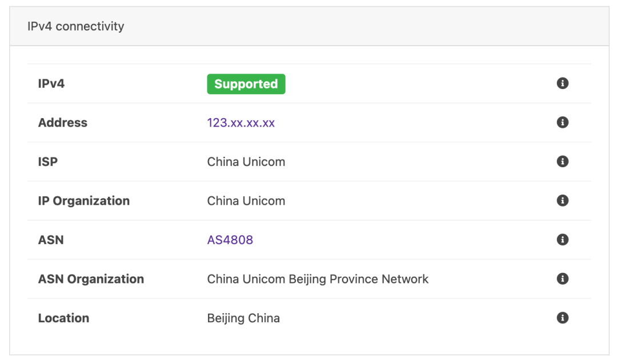Open the AS4808 ASN link
This screenshot has width=617, height=364.
(x=230, y=240)
